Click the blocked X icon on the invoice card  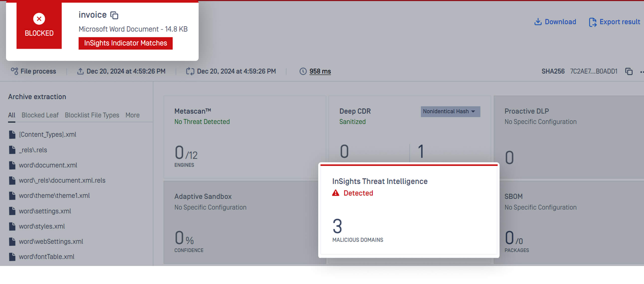click(39, 19)
